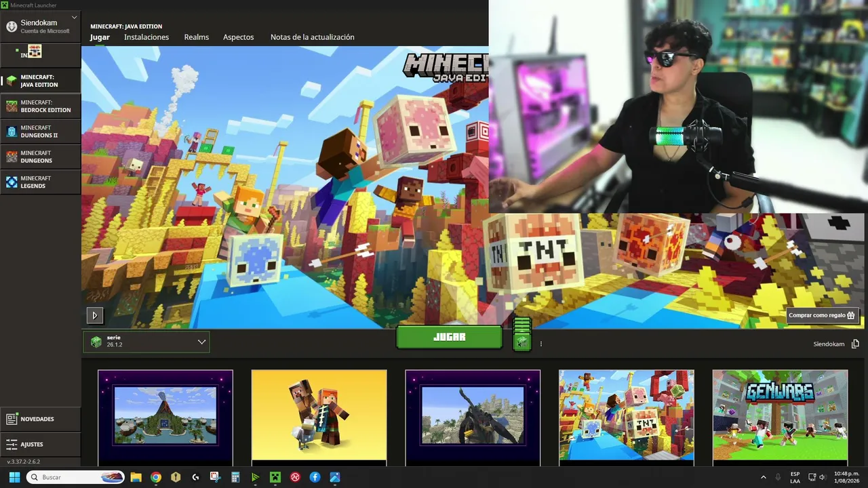The height and width of the screenshot is (488, 868).
Task: Click Comprar como regalo button
Action: pyautogui.click(x=823, y=315)
